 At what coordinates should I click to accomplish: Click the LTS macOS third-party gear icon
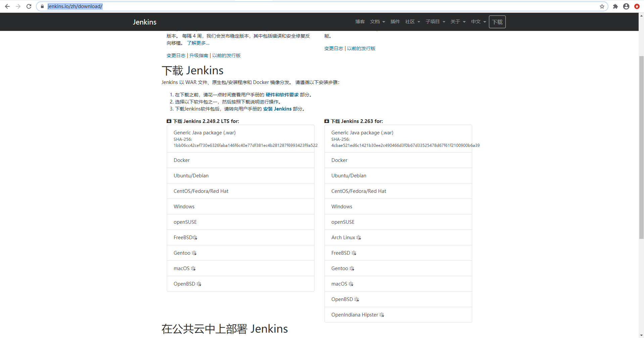(193, 268)
